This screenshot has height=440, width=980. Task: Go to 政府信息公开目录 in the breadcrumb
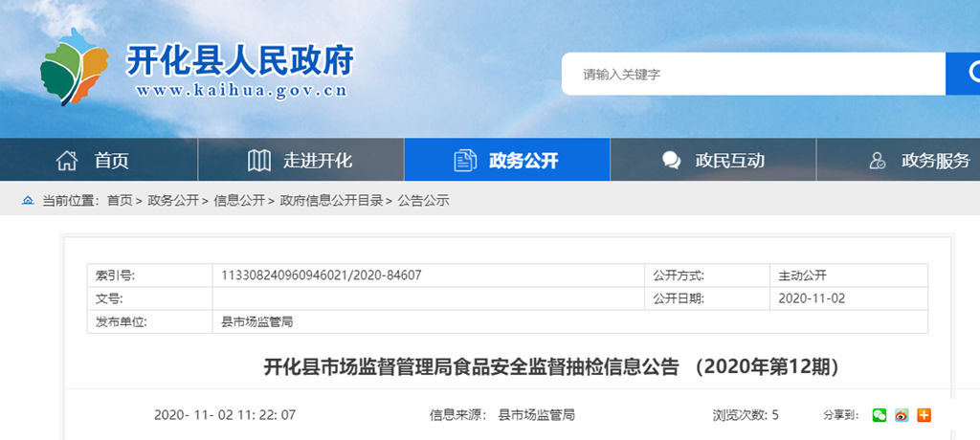pos(331,201)
